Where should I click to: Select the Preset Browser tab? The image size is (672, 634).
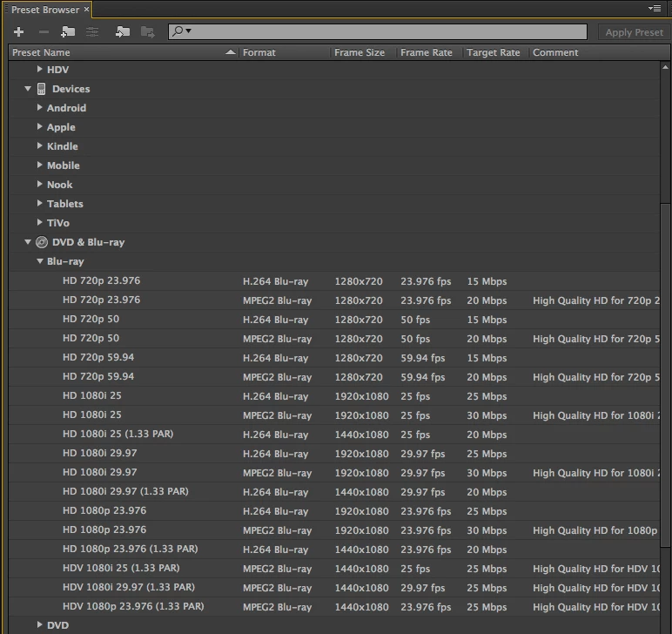[x=45, y=10]
